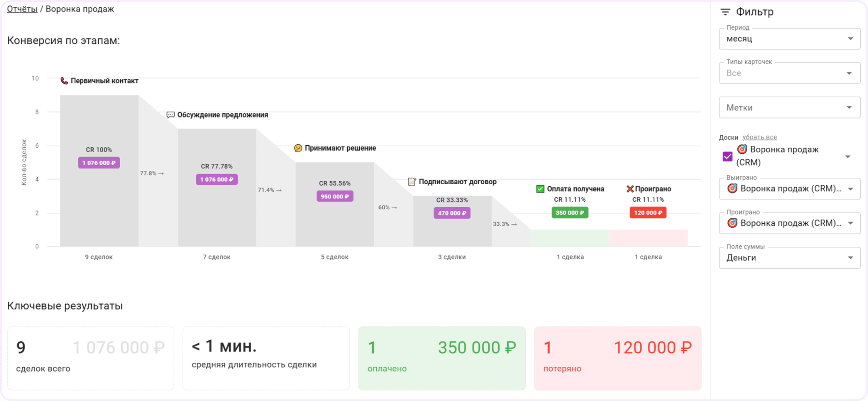Click the green оплачено summary card
Screen dimensions: 868x401
(442, 358)
